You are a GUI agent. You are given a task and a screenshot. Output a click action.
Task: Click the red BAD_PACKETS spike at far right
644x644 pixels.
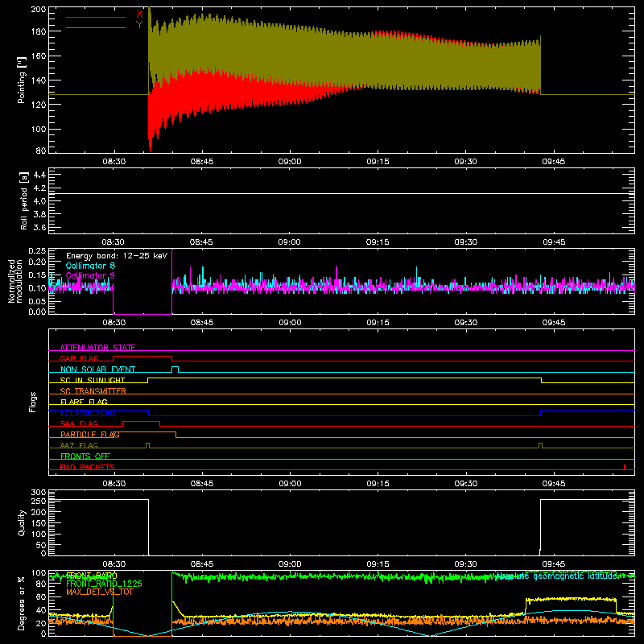(x=625, y=467)
